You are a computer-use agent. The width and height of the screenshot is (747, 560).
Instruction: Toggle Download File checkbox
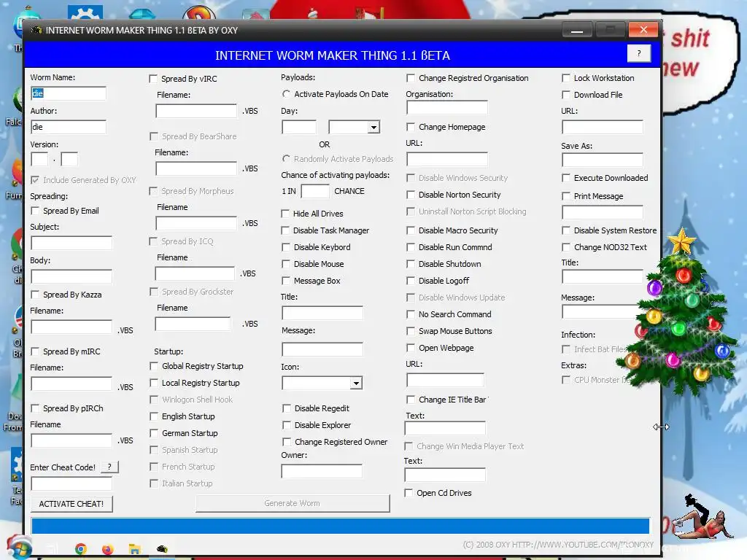566,95
